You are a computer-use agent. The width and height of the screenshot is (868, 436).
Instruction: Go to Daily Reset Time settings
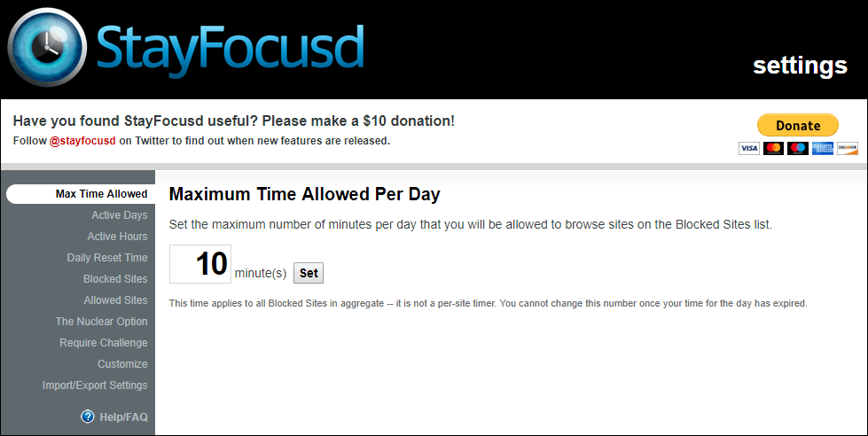pos(107,258)
